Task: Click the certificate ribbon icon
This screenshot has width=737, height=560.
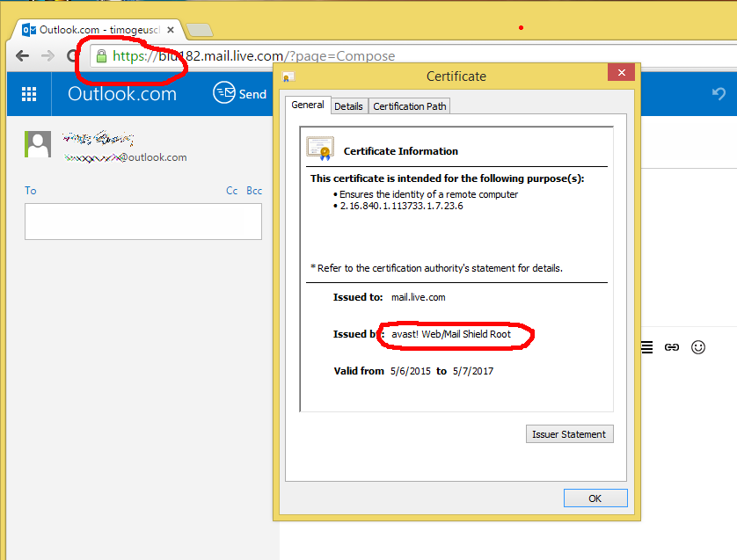Action: point(320,149)
